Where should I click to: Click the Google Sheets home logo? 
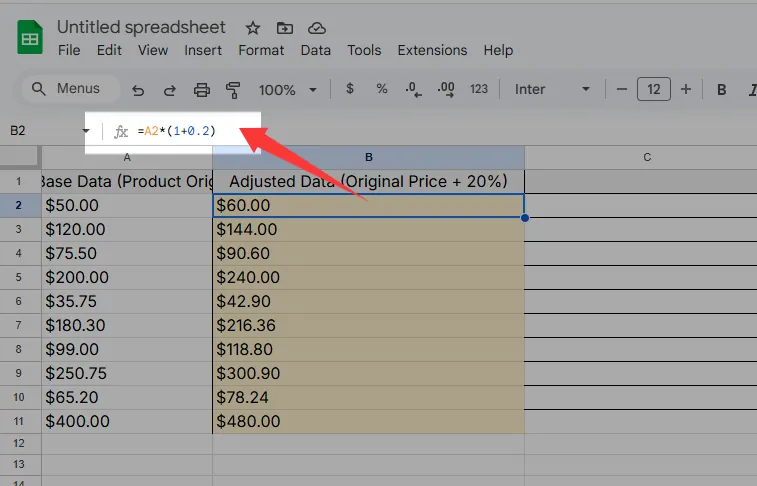pos(30,39)
